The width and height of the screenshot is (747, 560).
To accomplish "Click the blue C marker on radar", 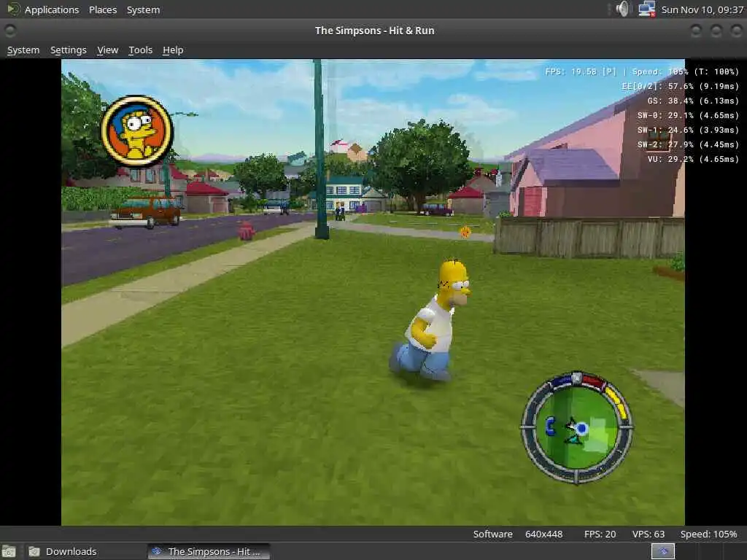I will point(550,426).
